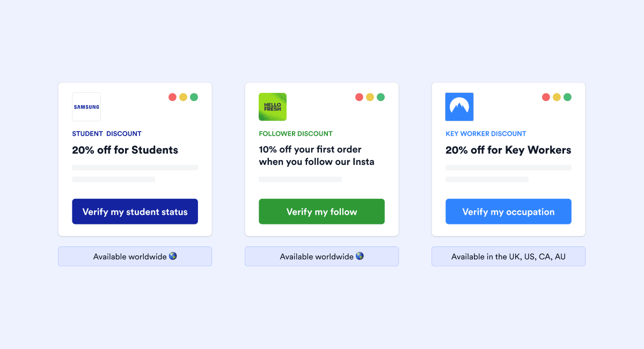Click the NordVPN mountain logo icon

pyautogui.click(x=459, y=107)
